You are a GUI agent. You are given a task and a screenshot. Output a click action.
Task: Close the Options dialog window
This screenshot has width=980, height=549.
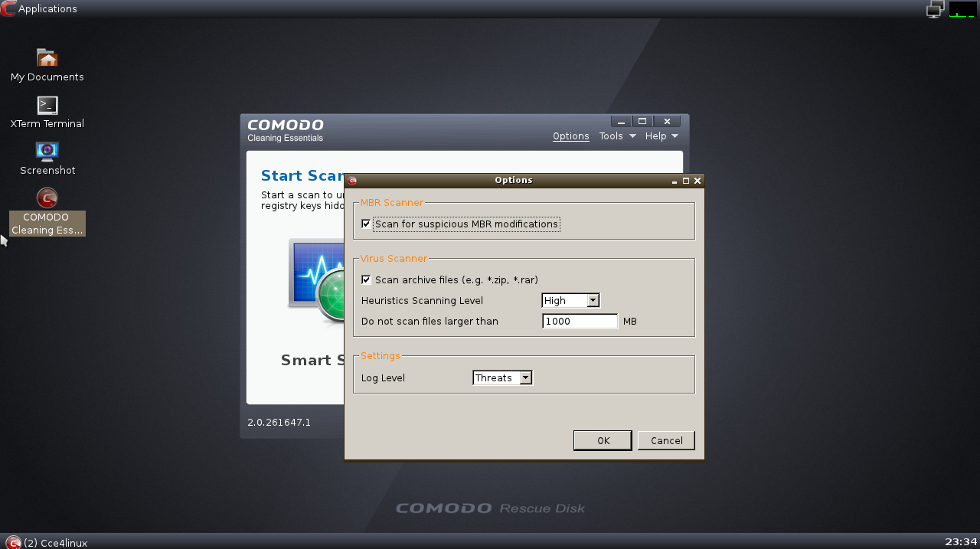pyautogui.click(x=697, y=181)
